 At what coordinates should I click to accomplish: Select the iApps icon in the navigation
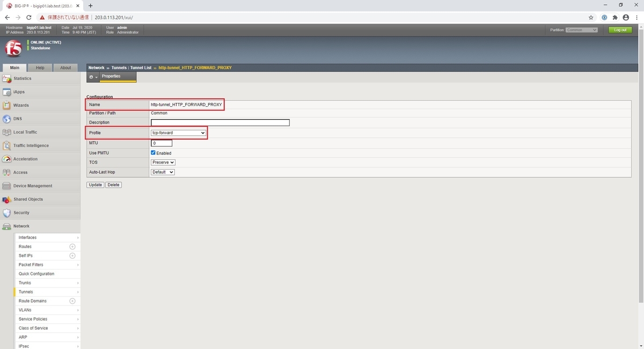(8, 92)
